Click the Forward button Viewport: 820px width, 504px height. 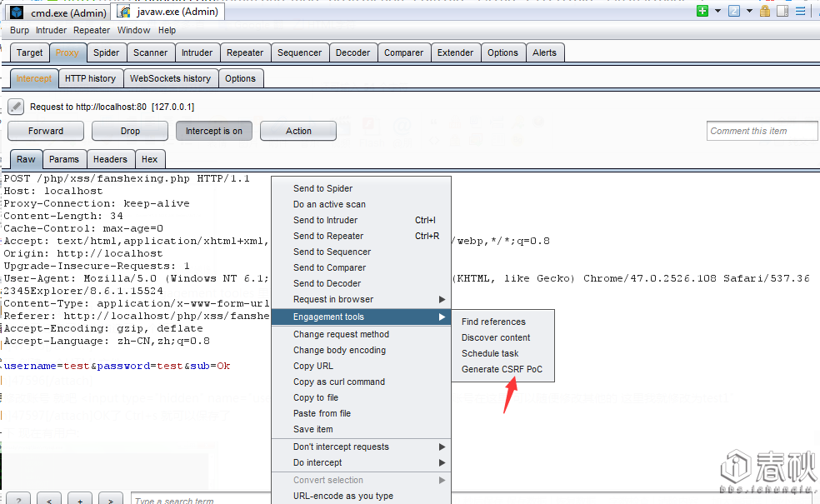tap(46, 132)
